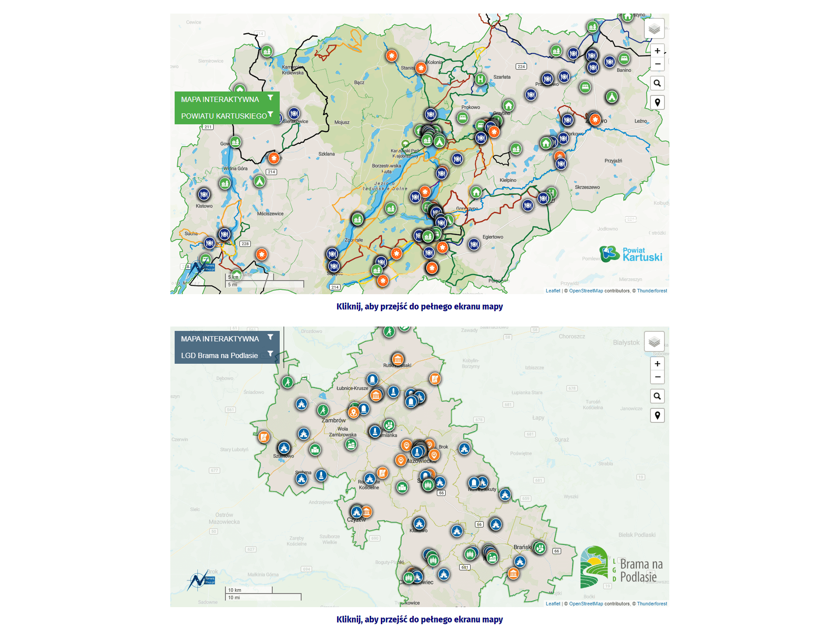Zoom in on the Powiat Kartuski map
Viewport: 840px width, 636px height.
[x=657, y=51]
